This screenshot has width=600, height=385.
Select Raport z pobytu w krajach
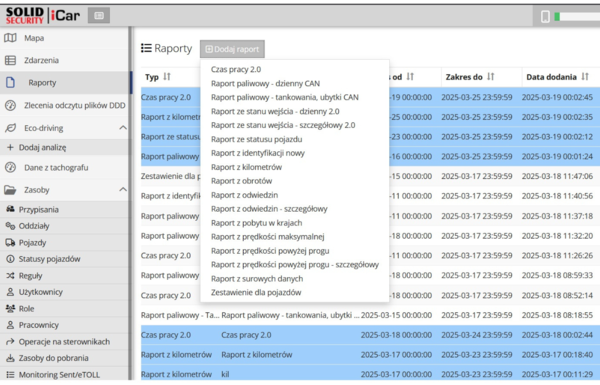(256, 223)
